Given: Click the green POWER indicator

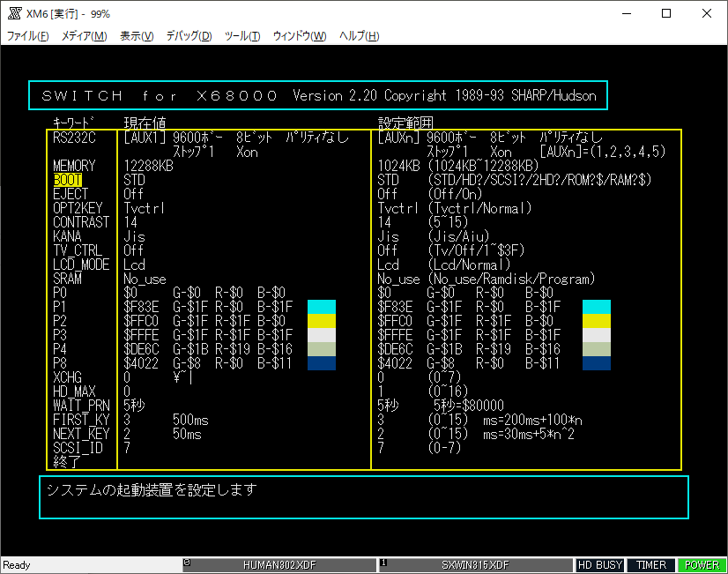Looking at the screenshot, I should (x=702, y=565).
